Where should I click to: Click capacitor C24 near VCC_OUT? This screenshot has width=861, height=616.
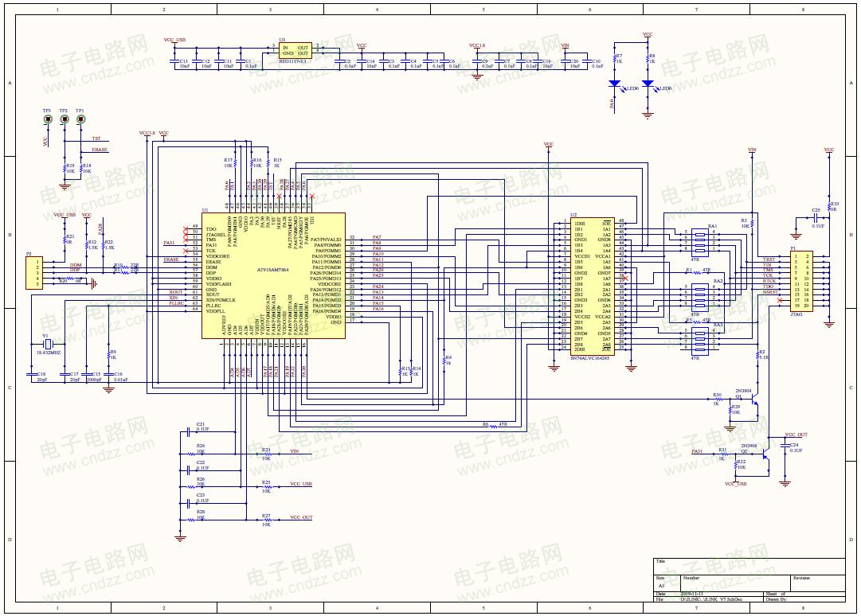pos(785,447)
